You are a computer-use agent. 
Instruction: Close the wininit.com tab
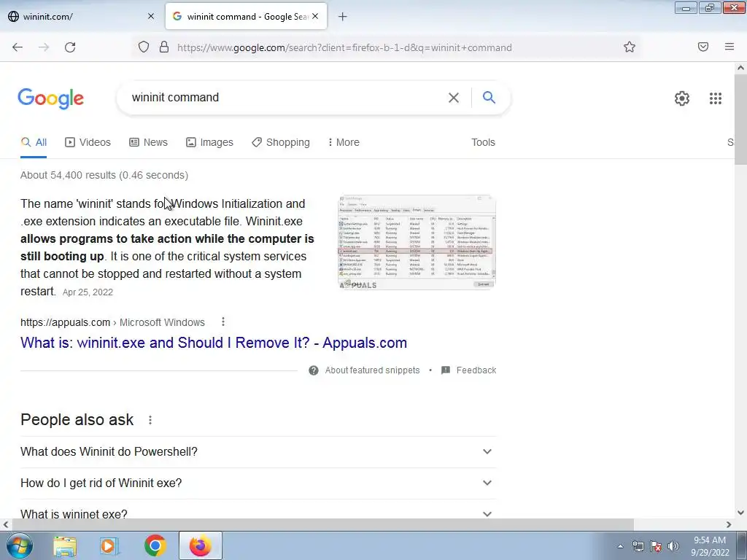click(x=151, y=16)
